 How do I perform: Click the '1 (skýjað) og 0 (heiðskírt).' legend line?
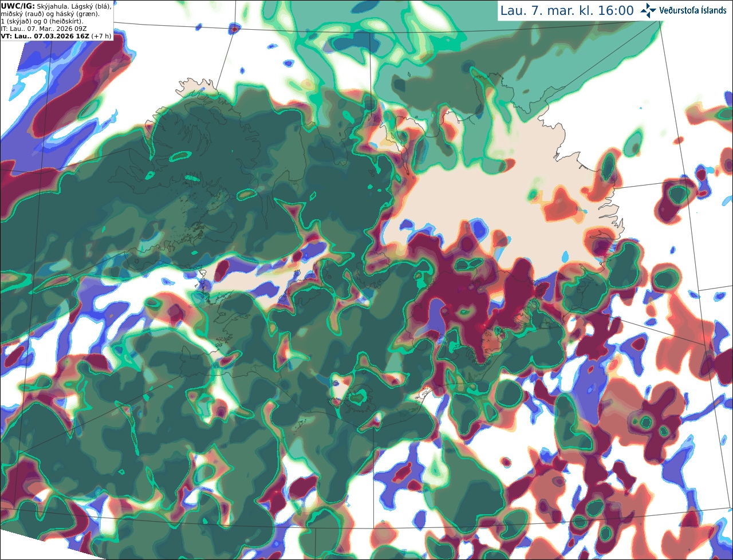pyautogui.click(x=42, y=21)
